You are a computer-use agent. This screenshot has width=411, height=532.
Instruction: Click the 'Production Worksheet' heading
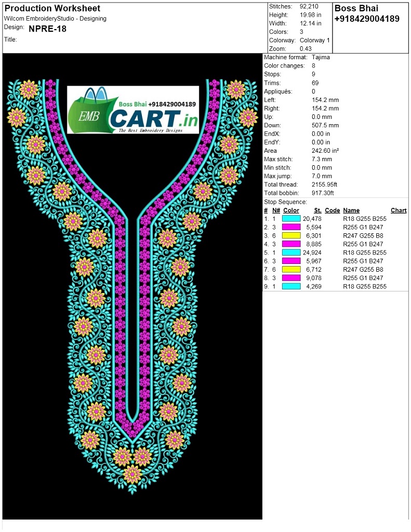(x=52, y=8)
